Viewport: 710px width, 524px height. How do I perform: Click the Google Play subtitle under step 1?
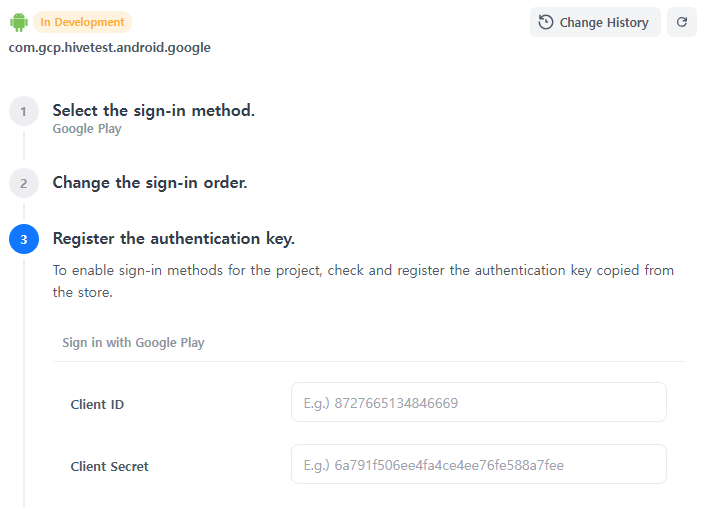[87, 129]
